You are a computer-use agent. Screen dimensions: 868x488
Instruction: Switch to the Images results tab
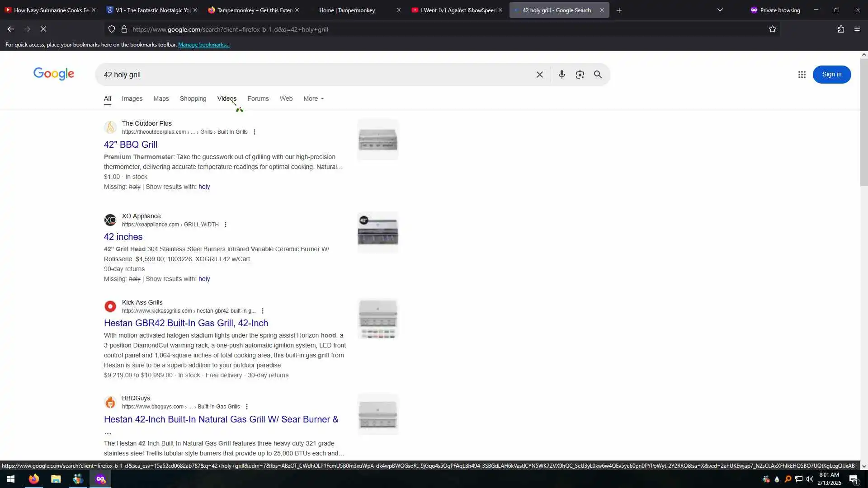click(132, 99)
